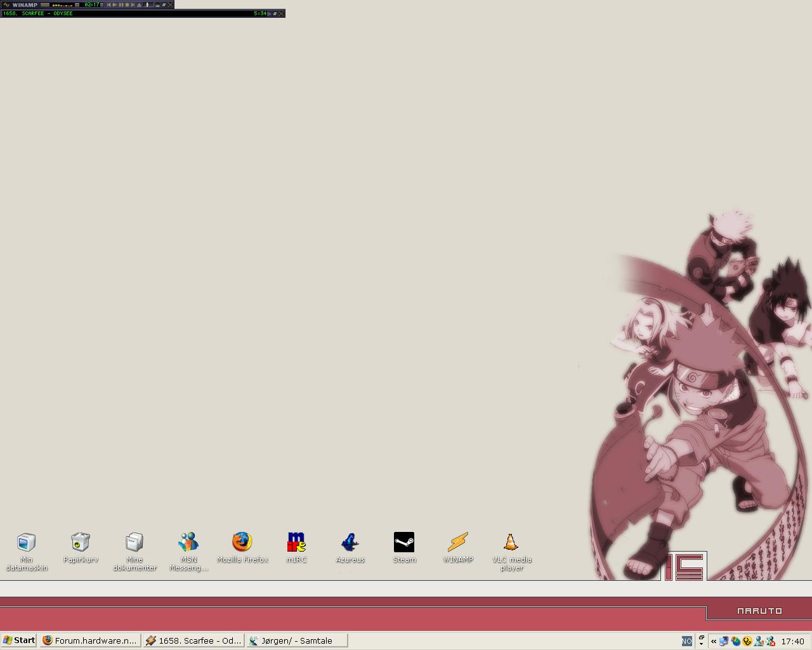The height and width of the screenshot is (650, 812).
Task: Click the Winamp eject/open file button
Action: [139, 4]
